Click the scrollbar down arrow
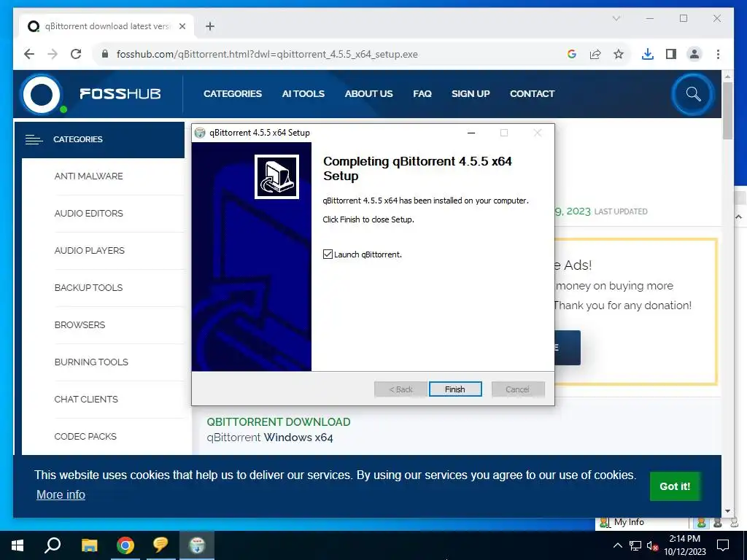This screenshot has width=747, height=560. coord(727,511)
